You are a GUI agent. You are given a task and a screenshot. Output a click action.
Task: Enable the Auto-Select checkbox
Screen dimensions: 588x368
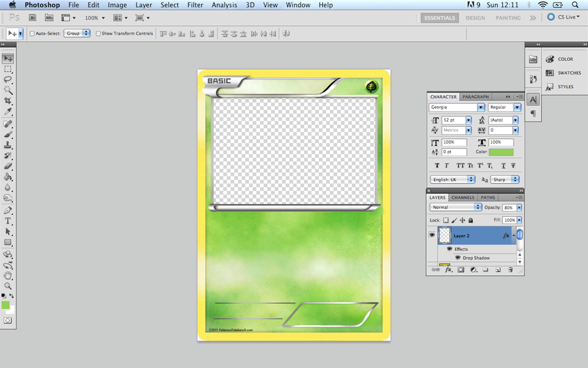point(32,33)
